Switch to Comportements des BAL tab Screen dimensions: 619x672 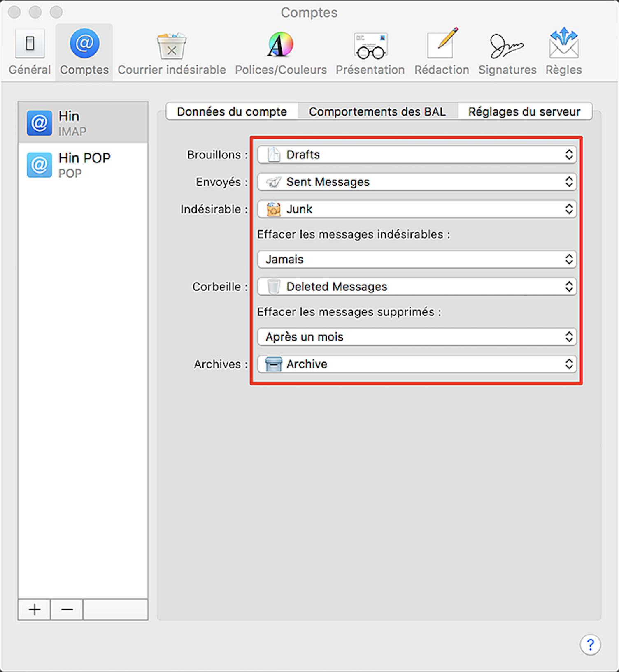(x=377, y=111)
